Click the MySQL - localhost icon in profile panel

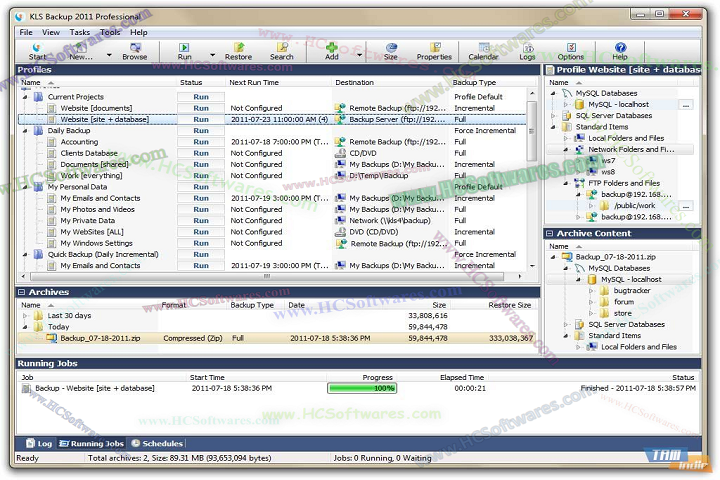(579, 104)
